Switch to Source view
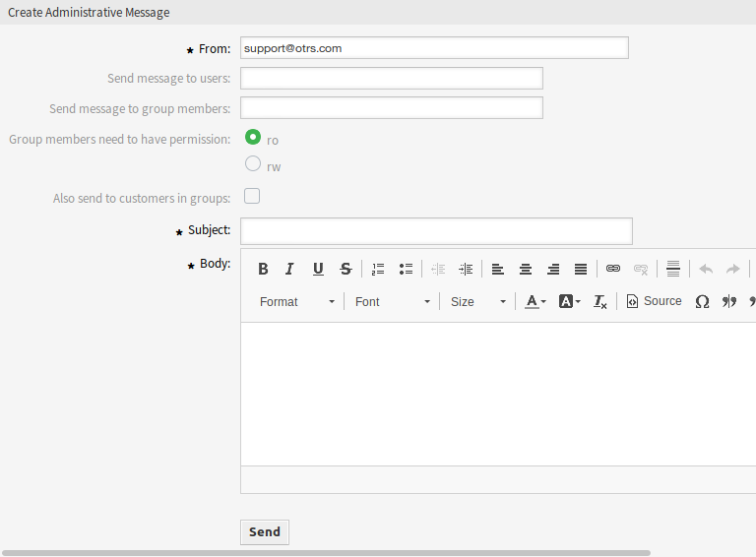Screen dimensions: 756x557 (655, 302)
